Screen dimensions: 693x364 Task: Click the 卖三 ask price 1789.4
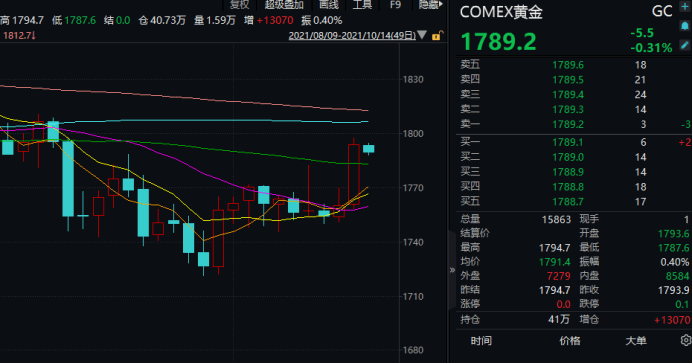[x=567, y=95]
